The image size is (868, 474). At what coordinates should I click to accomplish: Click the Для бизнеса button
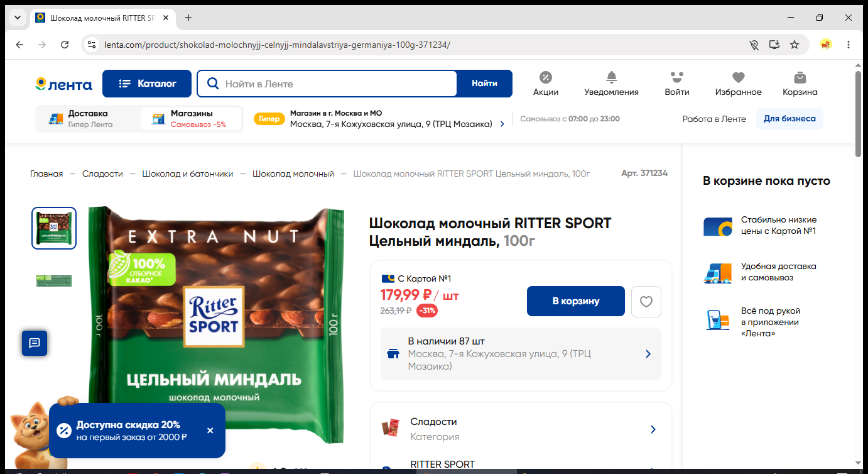coord(789,119)
